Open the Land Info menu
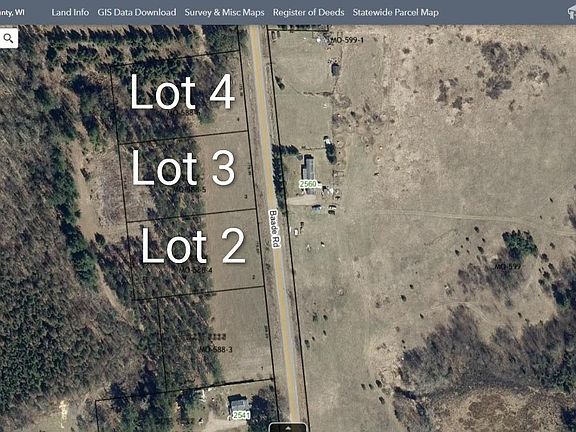This screenshot has width=576, height=432. [70, 12]
